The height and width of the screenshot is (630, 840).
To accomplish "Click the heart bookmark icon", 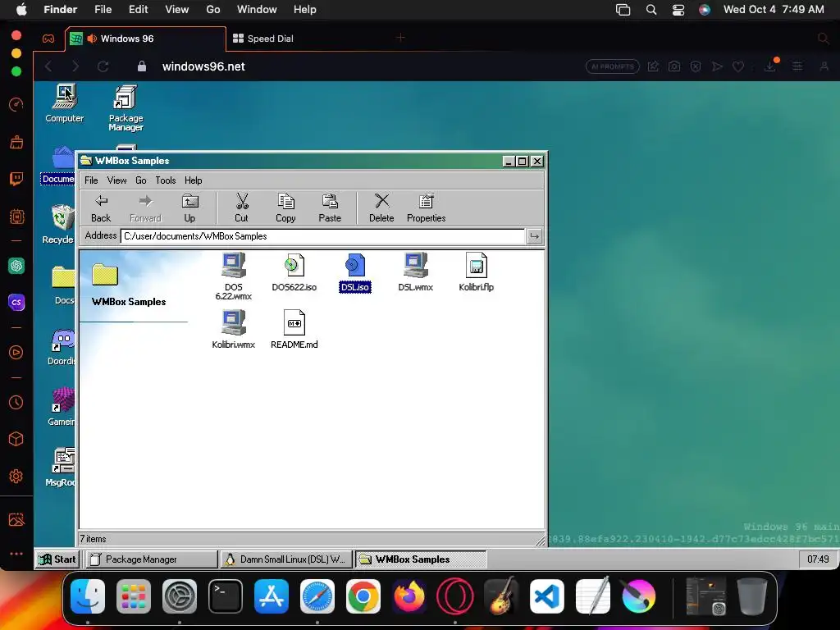I will pyautogui.click(x=738, y=66).
